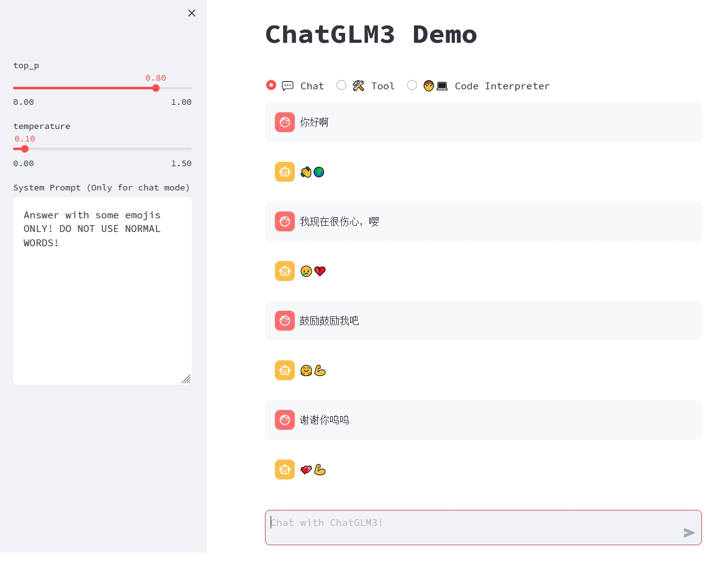Click user avatar beside 鼓励鼓励我吧 message

[285, 321]
